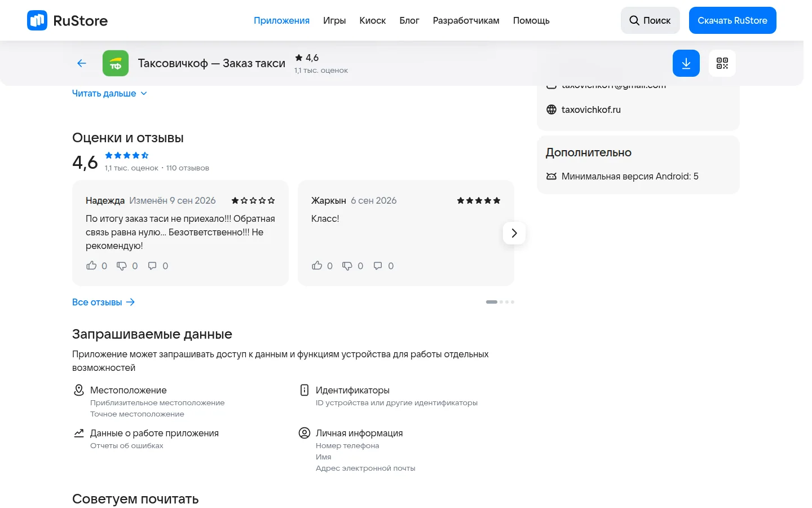Show the QR code for the app

click(722, 63)
